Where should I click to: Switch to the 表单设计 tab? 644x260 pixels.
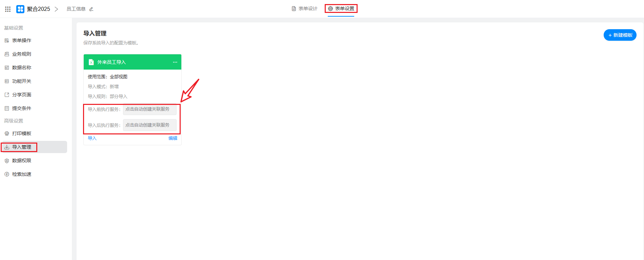point(304,9)
